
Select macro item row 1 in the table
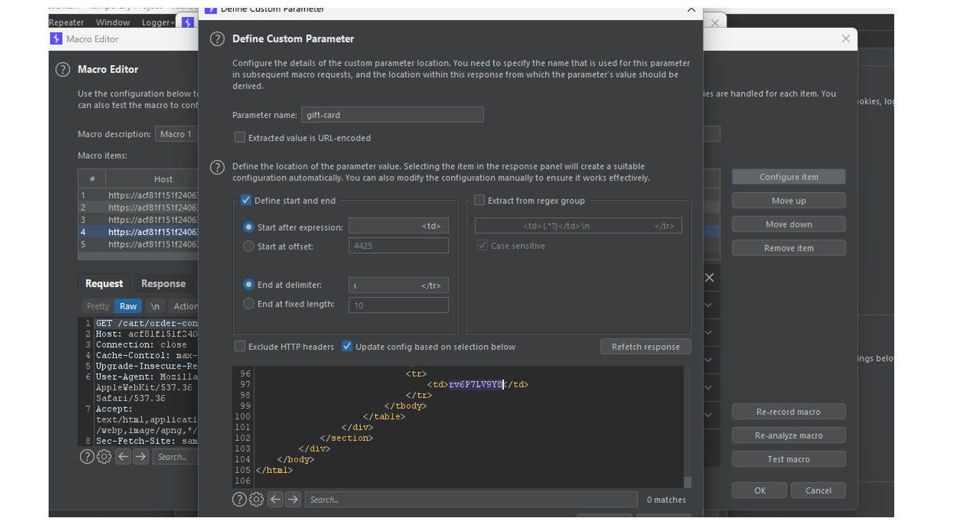(139, 195)
